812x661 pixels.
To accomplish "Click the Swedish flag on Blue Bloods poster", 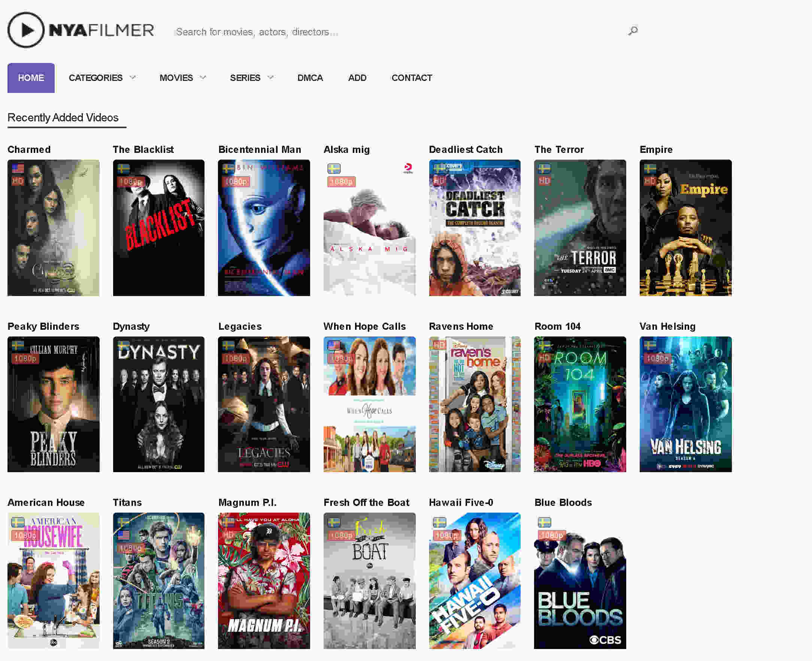I will pyautogui.click(x=545, y=522).
